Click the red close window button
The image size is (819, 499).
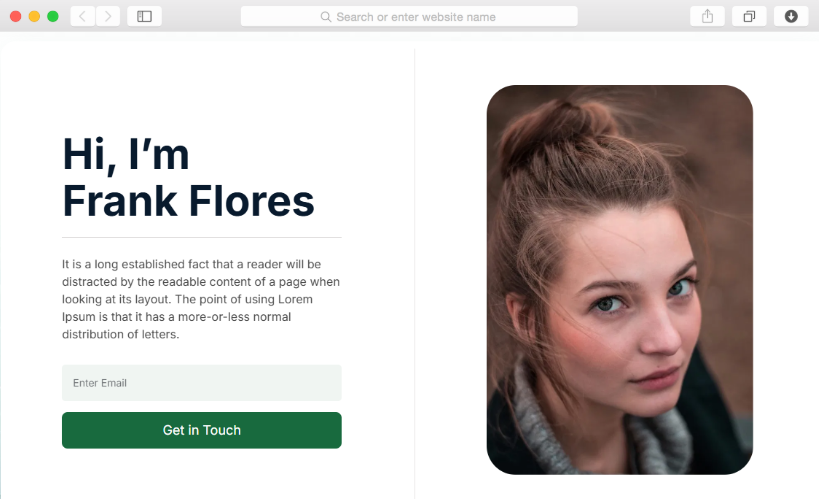pyautogui.click(x=16, y=16)
